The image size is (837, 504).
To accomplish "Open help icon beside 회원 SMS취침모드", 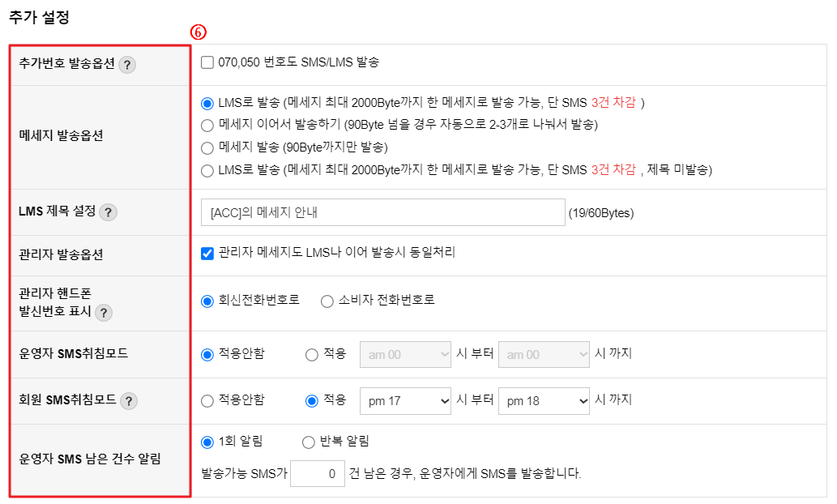I will click(x=129, y=401).
